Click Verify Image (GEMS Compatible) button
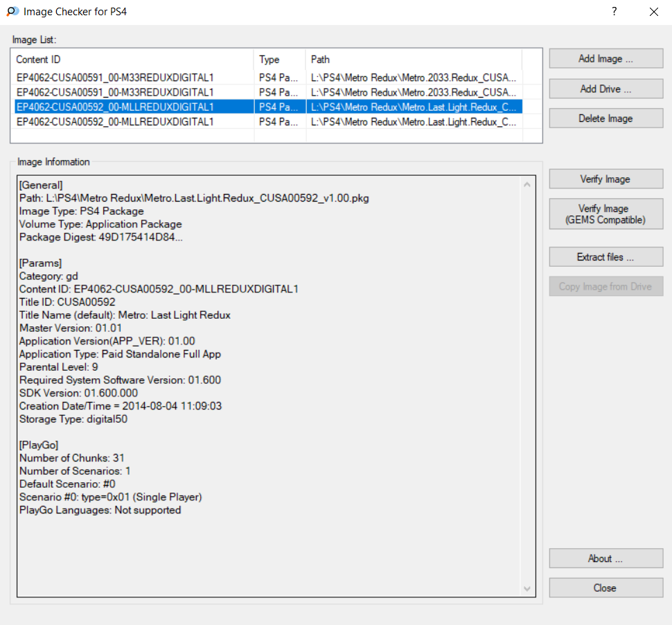 tap(605, 214)
